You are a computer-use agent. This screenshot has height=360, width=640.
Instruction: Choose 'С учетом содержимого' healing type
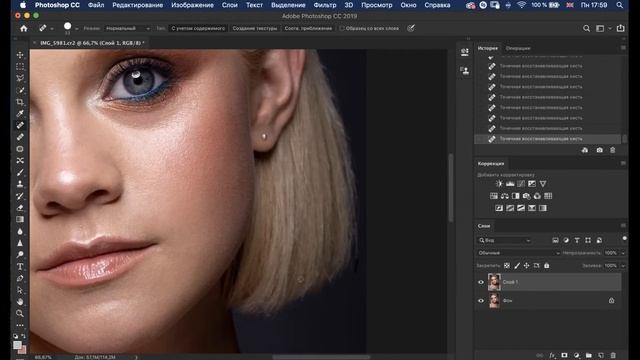pos(198,29)
